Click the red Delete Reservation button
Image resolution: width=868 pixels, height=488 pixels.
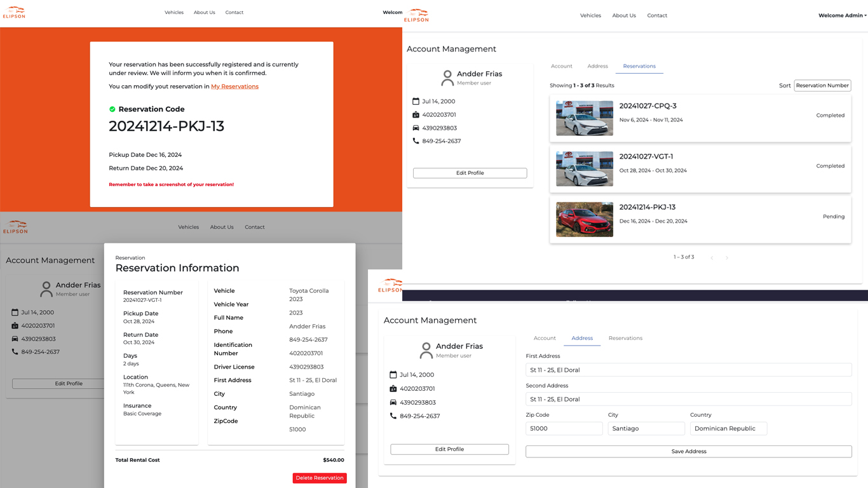pos(320,478)
